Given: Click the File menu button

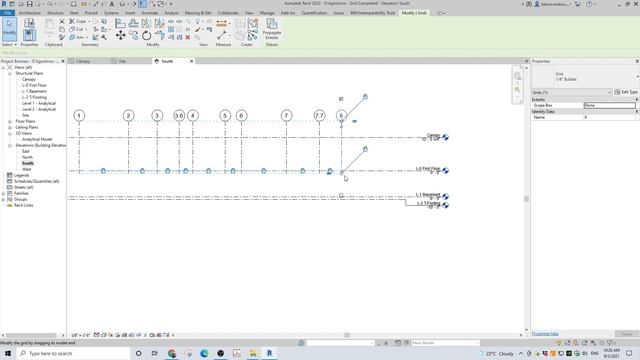Looking at the screenshot, I should click(7, 13).
